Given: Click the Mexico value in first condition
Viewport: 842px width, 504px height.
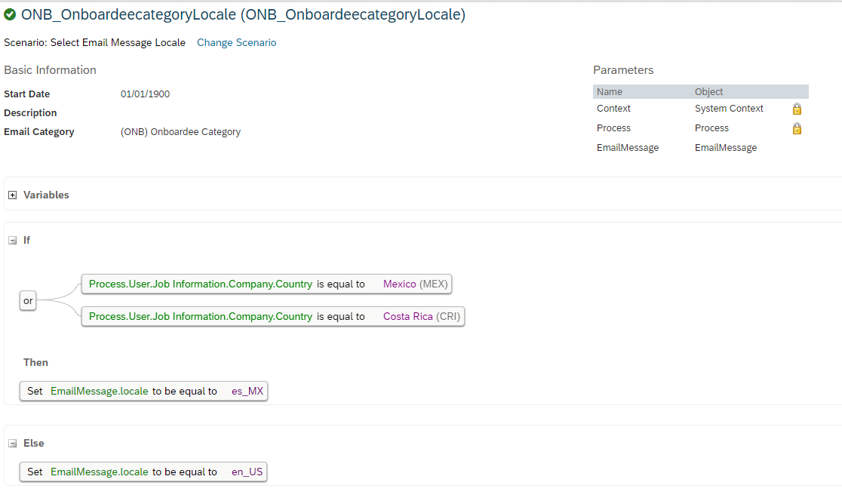Looking at the screenshot, I should (x=400, y=284).
